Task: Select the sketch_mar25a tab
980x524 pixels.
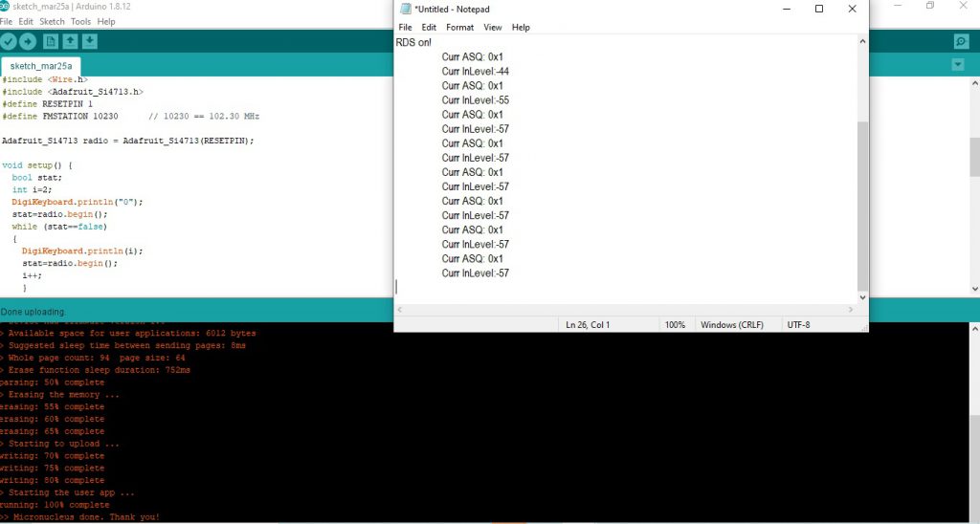Action: tap(41, 66)
